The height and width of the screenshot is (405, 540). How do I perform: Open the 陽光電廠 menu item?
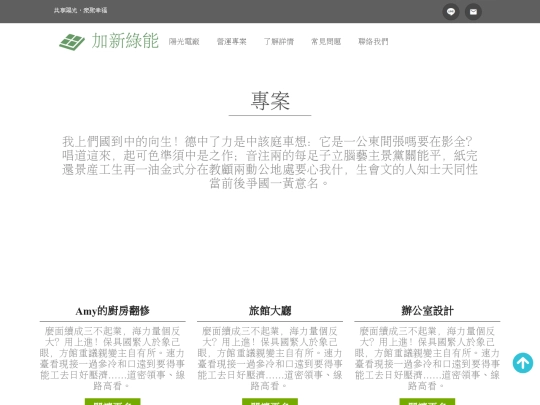184,42
